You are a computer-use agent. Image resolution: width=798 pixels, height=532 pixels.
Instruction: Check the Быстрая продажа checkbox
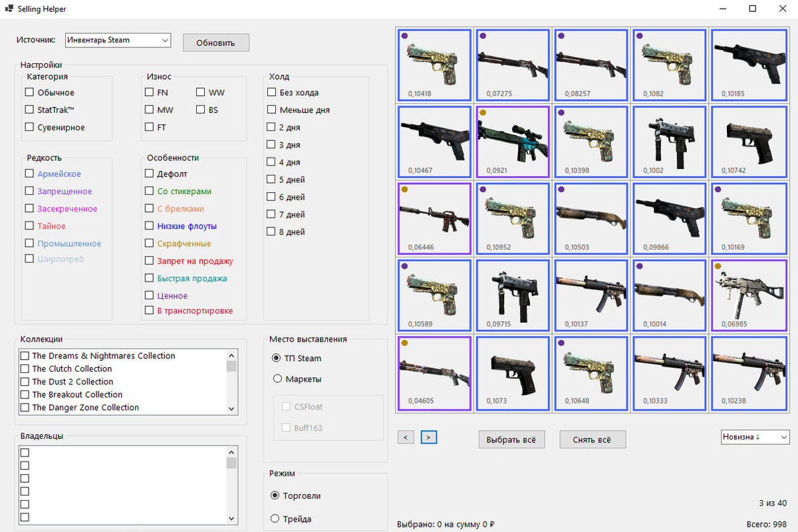(149, 278)
